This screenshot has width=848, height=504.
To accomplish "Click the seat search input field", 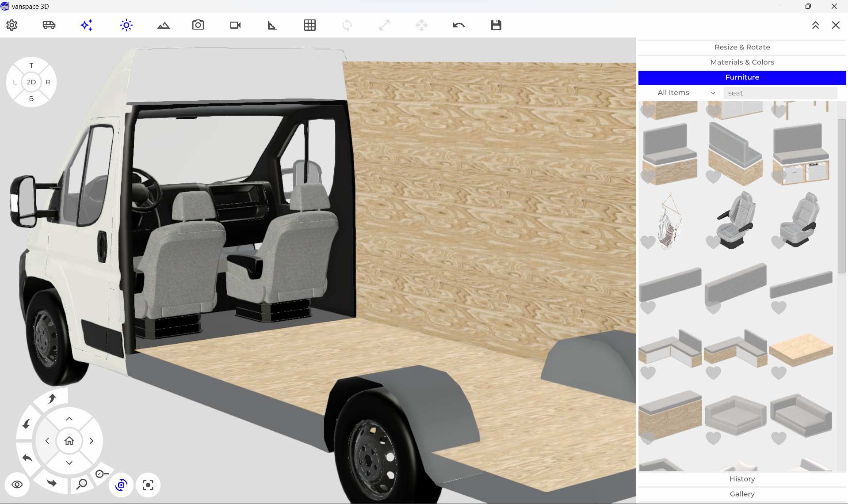I will pyautogui.click(x=780, y=93).
